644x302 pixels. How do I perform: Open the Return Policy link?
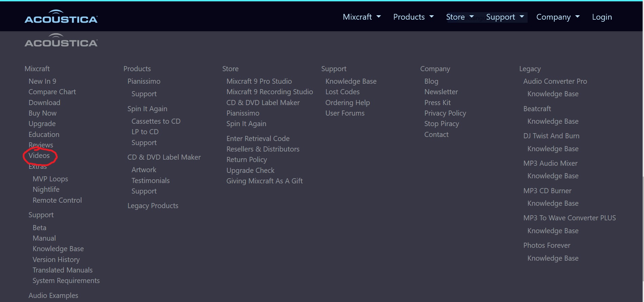pyautogui.click(x=247, y=160)
